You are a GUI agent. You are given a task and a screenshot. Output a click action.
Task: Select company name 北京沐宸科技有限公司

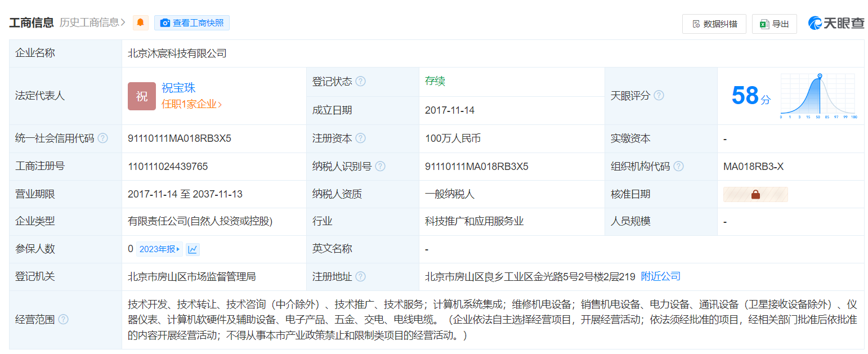177,53
